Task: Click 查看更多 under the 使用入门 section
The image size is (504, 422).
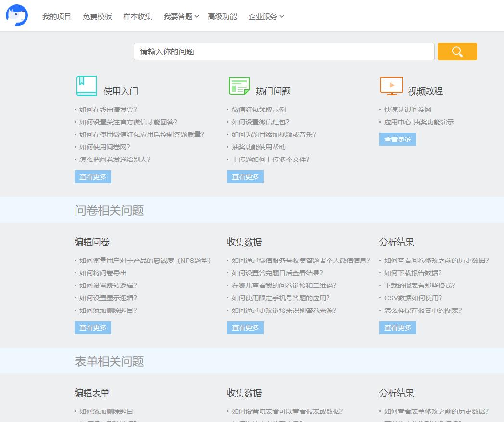Action: [92, 176]
